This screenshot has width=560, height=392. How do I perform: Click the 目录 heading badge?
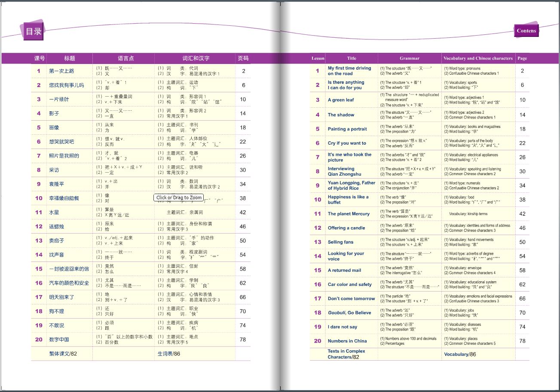tap(33, 31)
